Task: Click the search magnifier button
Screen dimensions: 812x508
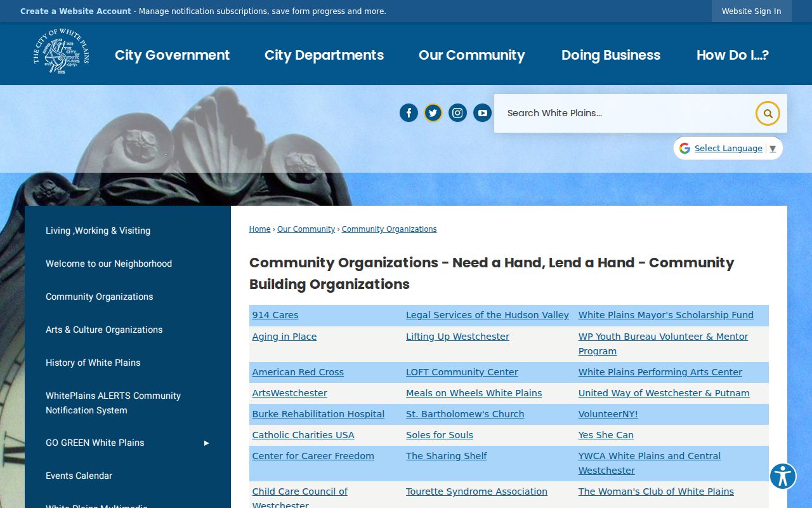Action: click(768, 114)
